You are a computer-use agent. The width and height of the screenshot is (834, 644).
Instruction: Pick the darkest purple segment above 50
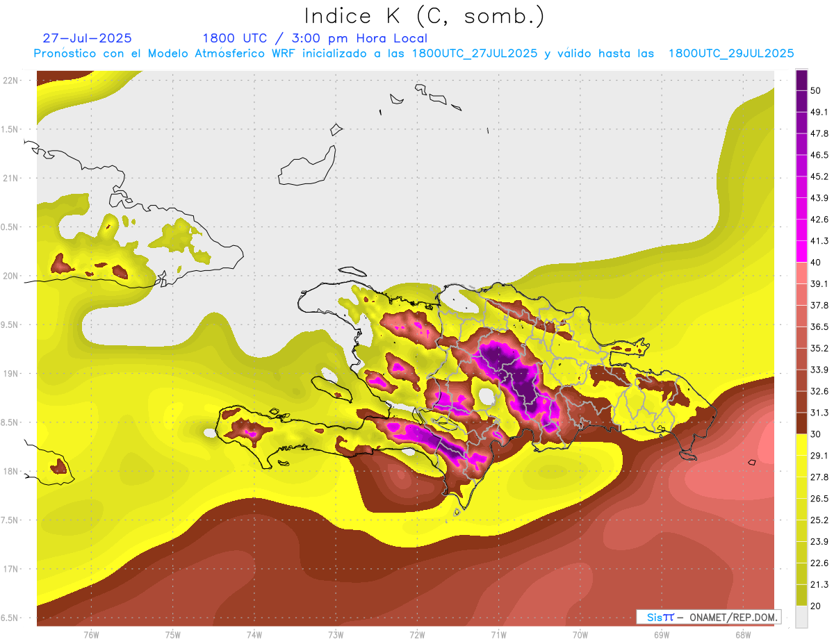(802, 81)
